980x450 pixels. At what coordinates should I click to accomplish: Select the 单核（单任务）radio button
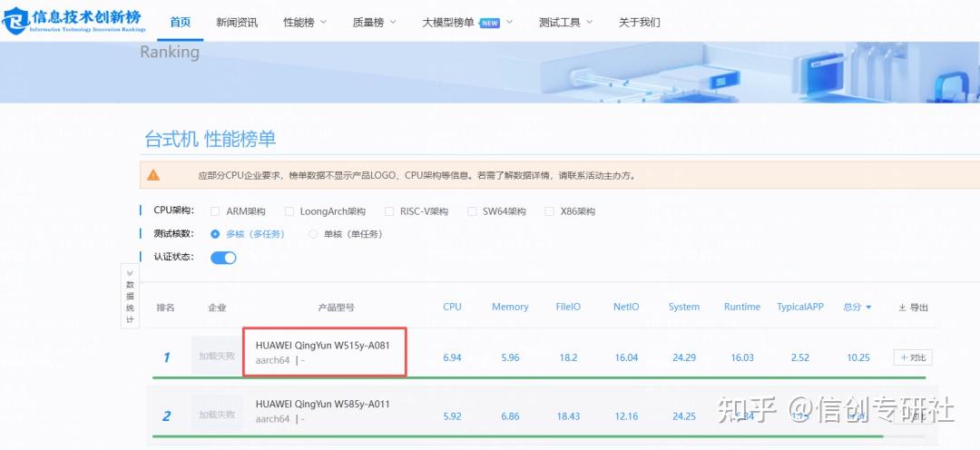(x=313, y=234)
